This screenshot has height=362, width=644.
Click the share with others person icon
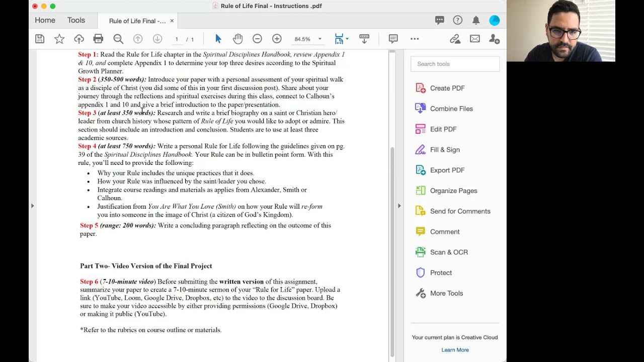(495, 39)
